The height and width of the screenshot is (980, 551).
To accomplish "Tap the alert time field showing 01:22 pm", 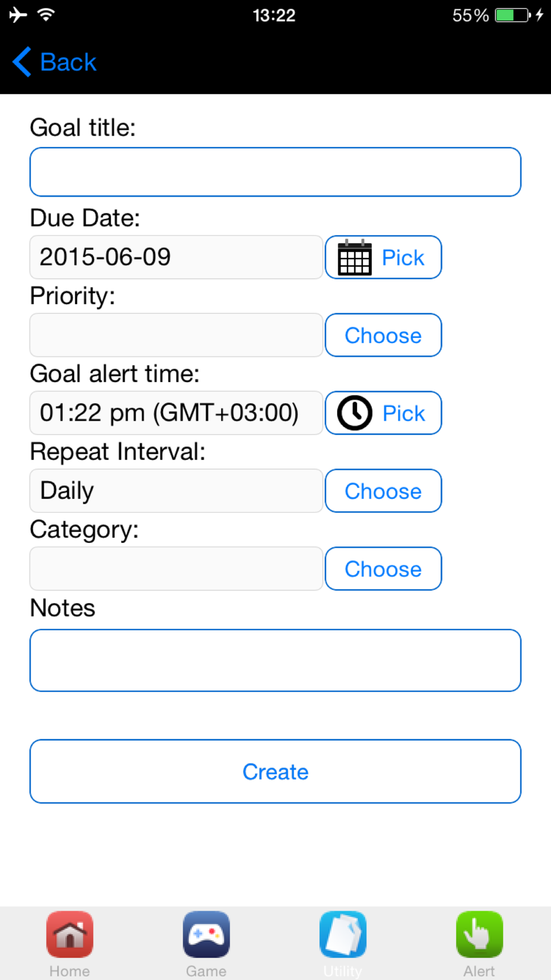I will (176, 413).
